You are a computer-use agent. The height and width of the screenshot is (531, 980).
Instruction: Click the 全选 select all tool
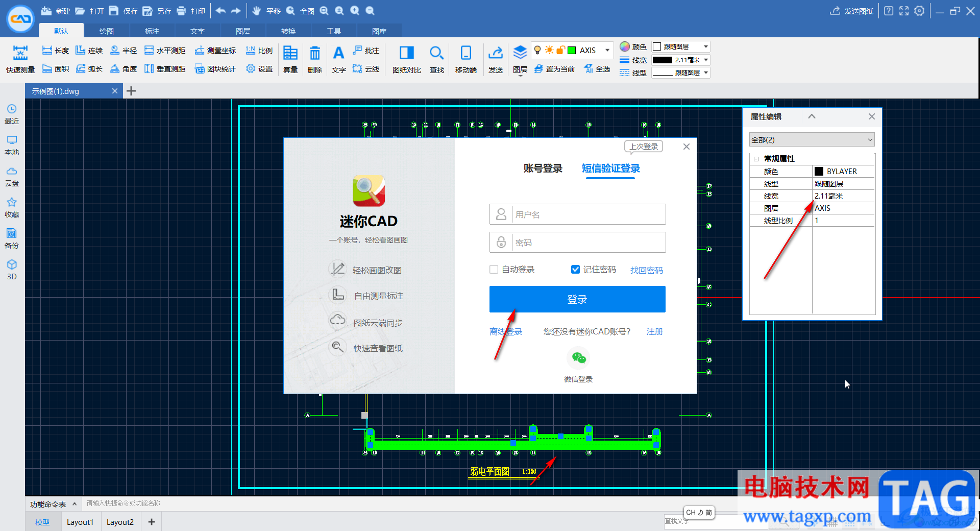[597, 69]
